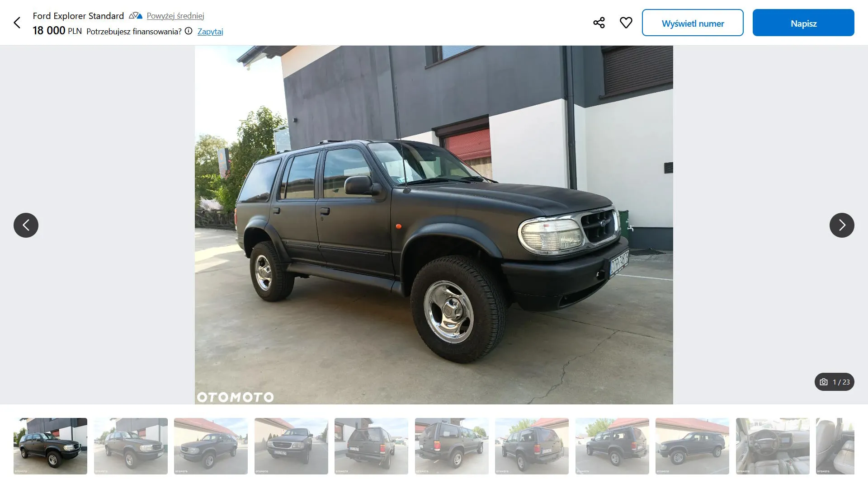Select the partially visible last seat thumbnail

click(835, 446)
